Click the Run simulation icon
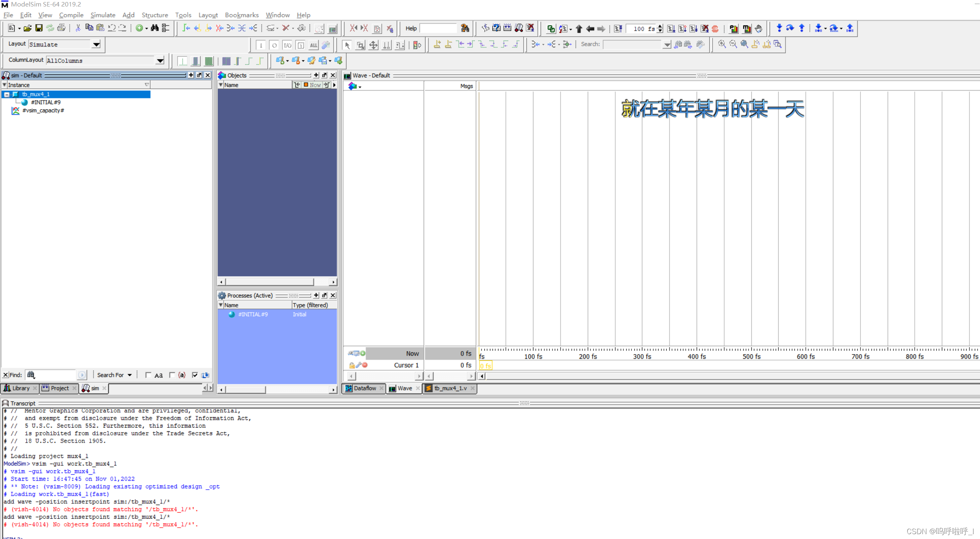 [671, 29]
